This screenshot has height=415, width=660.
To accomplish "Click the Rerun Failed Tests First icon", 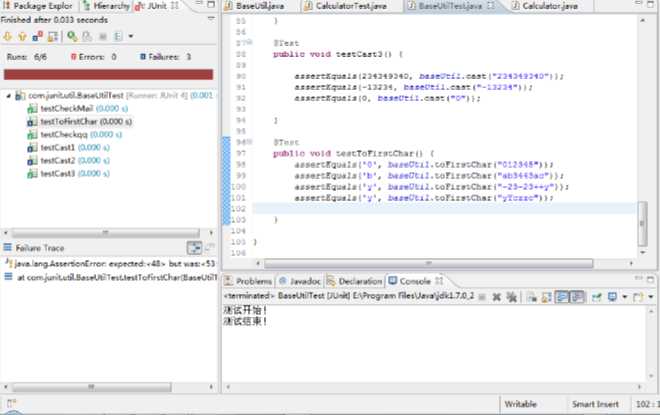I will [87, 37].
